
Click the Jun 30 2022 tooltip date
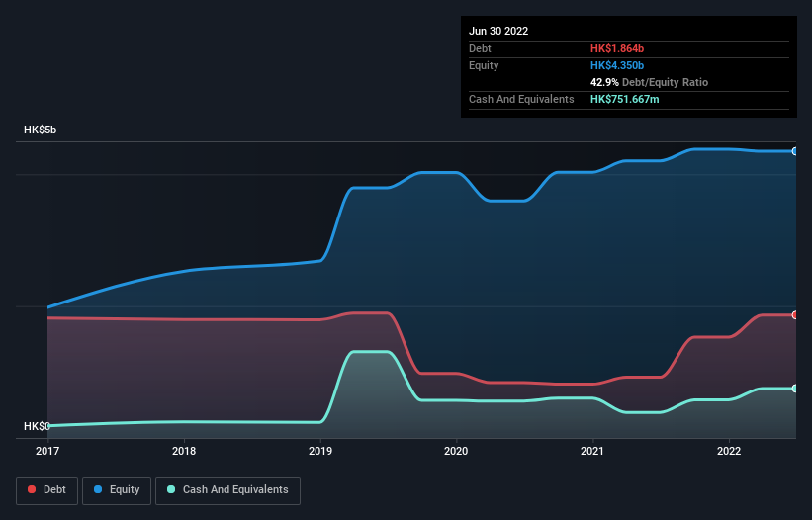click(498, 31)
